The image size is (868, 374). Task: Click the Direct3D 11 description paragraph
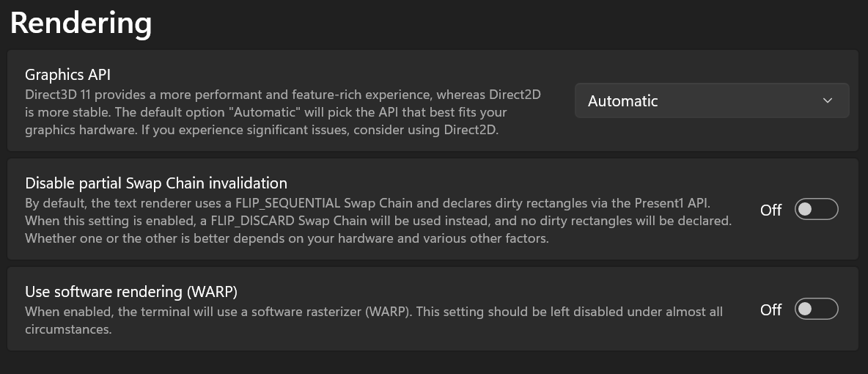click(x=283, y=112)
